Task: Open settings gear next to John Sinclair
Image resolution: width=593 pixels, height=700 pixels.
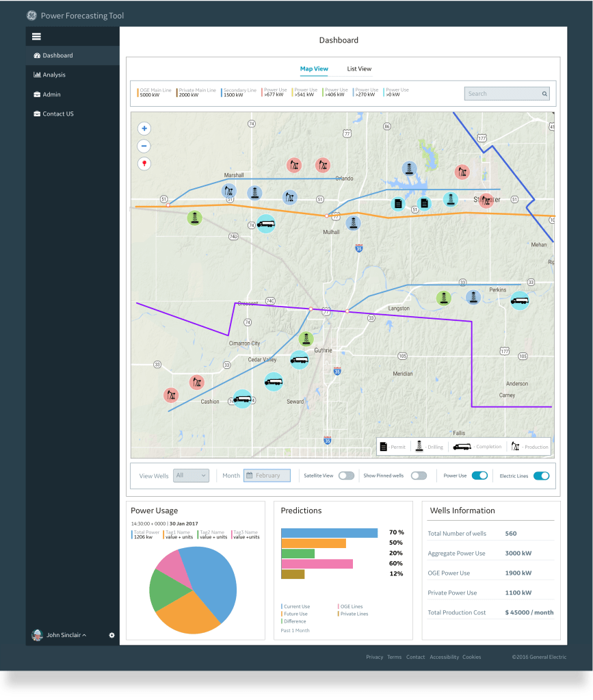Action: [112, 635]
